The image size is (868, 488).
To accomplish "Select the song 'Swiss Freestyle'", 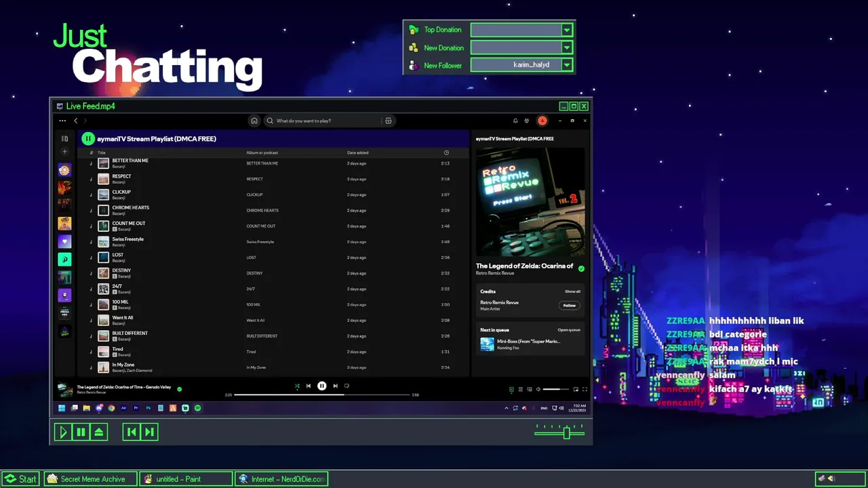I will coord(273,242).
